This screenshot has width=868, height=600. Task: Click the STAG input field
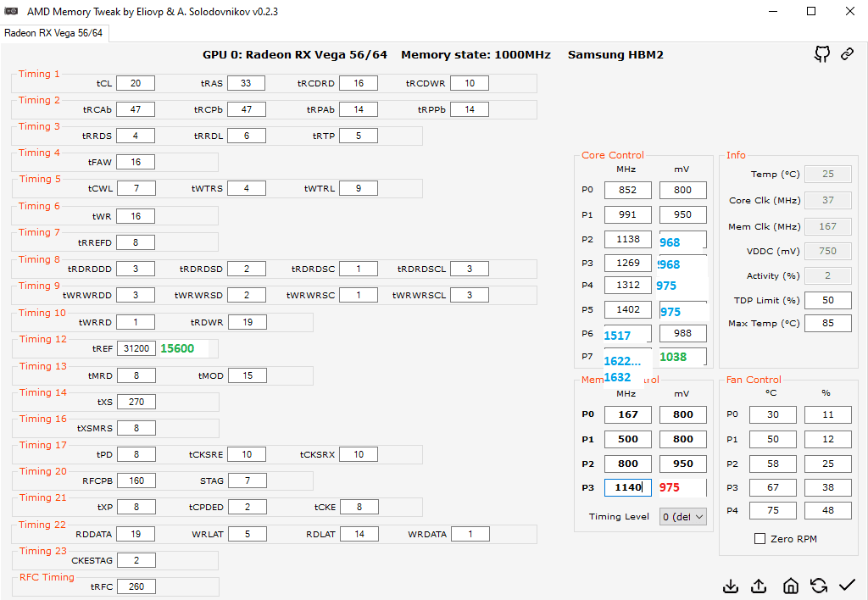(x=247, y=481)
